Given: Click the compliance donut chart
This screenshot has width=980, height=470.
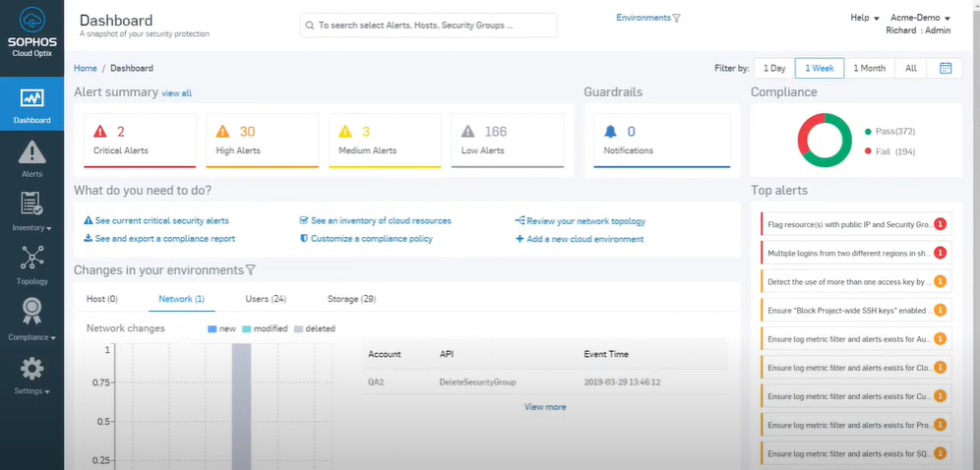Looking at the screenshot, I should (825, 141).
